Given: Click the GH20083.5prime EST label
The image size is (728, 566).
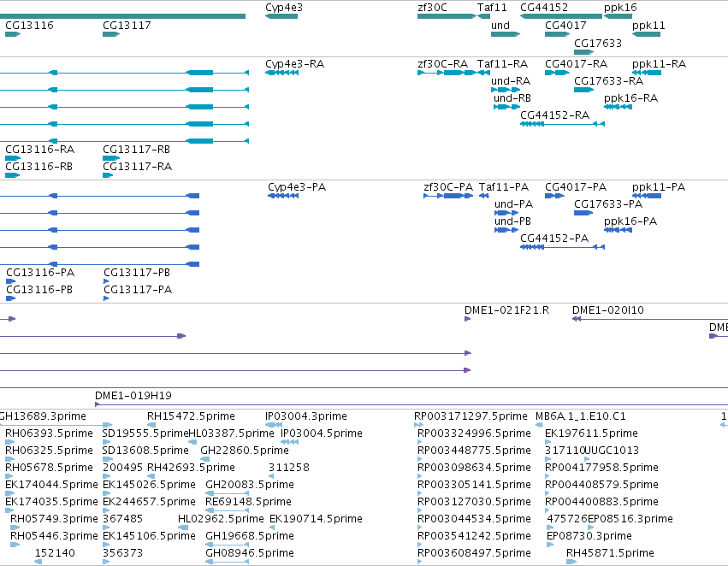Looking at the screenshot, I should [249, 486].
